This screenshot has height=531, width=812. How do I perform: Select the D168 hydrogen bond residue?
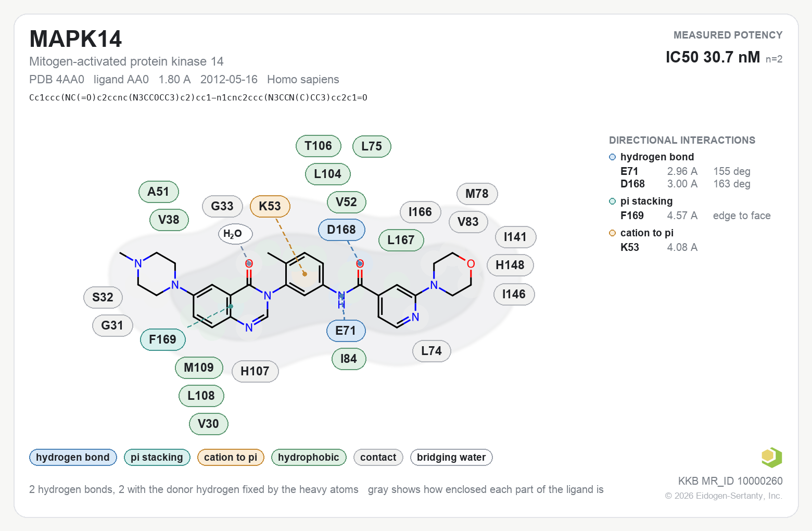pos(341,230)
